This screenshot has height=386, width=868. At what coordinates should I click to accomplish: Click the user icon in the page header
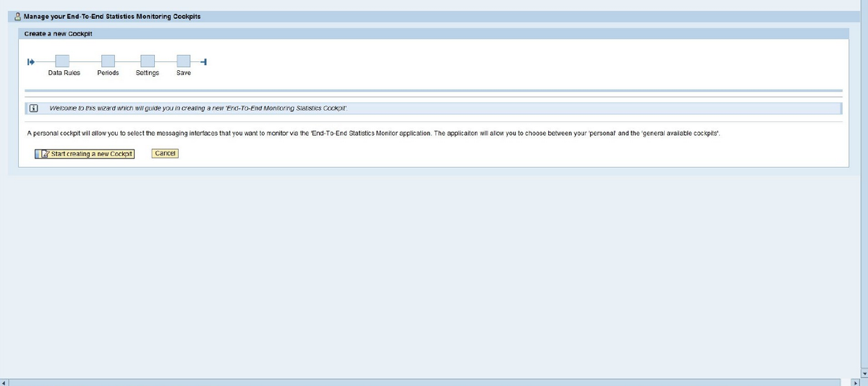click(x=18, y=17)
